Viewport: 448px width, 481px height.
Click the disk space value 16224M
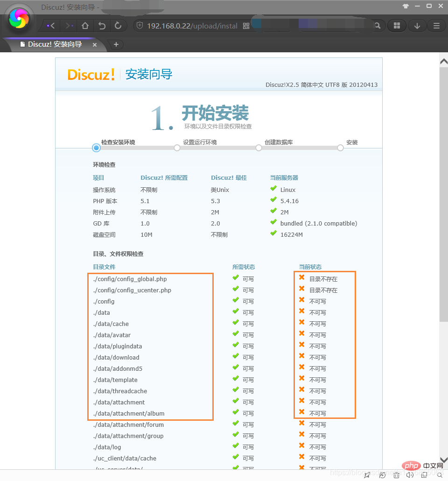point(292,235)
